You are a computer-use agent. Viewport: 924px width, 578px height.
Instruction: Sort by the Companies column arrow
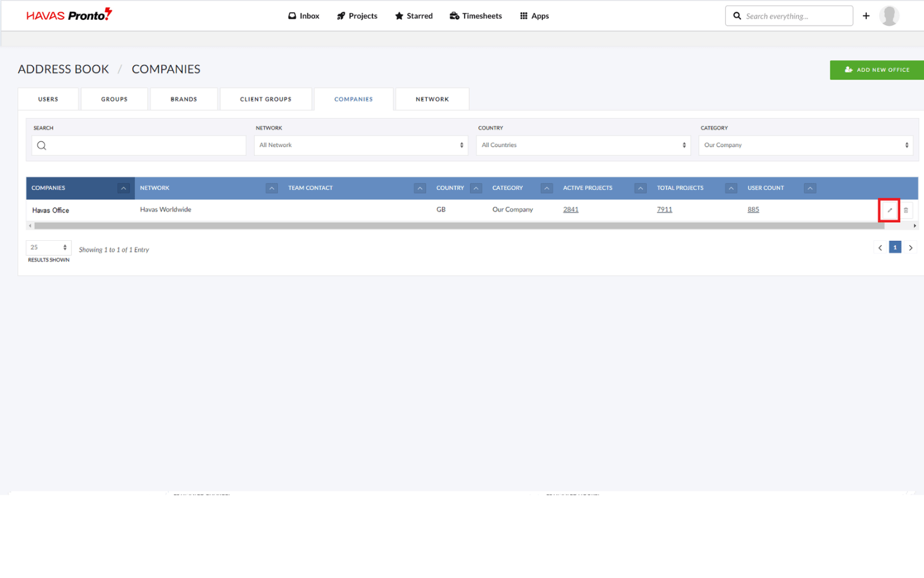(x=124, y=188)
